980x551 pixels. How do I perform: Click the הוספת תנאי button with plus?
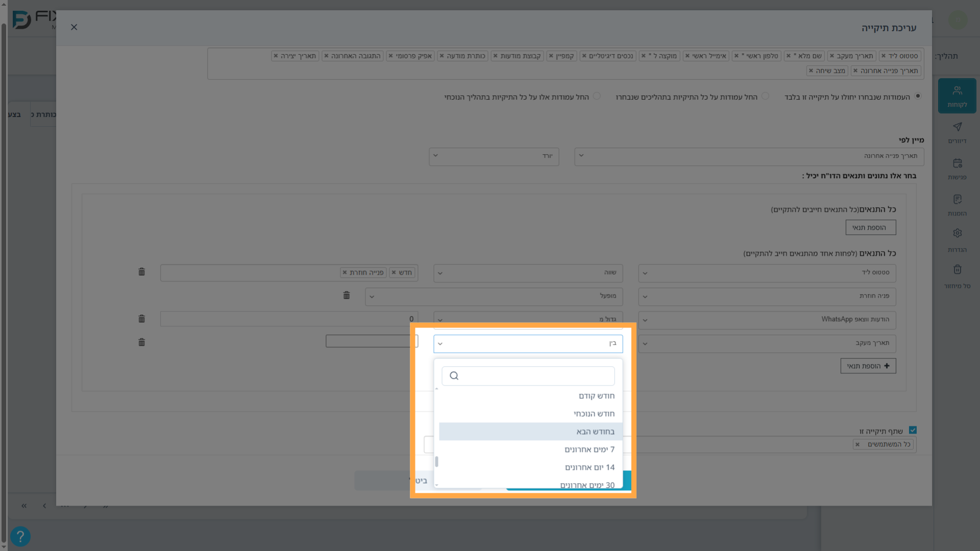pos(868,366)
